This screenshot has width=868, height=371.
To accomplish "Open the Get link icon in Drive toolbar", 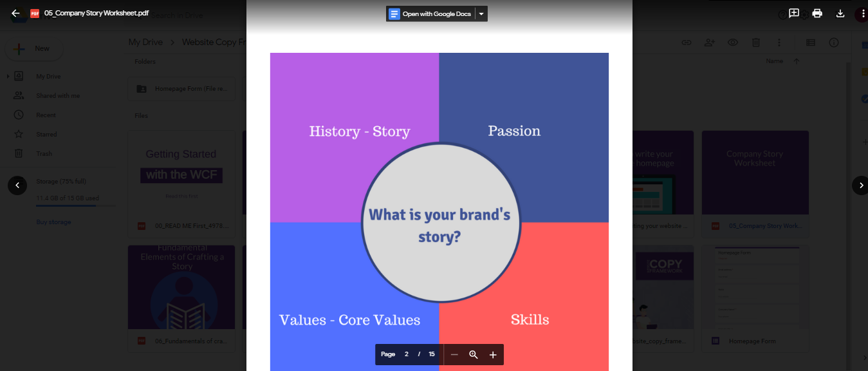I will point(686,42).
